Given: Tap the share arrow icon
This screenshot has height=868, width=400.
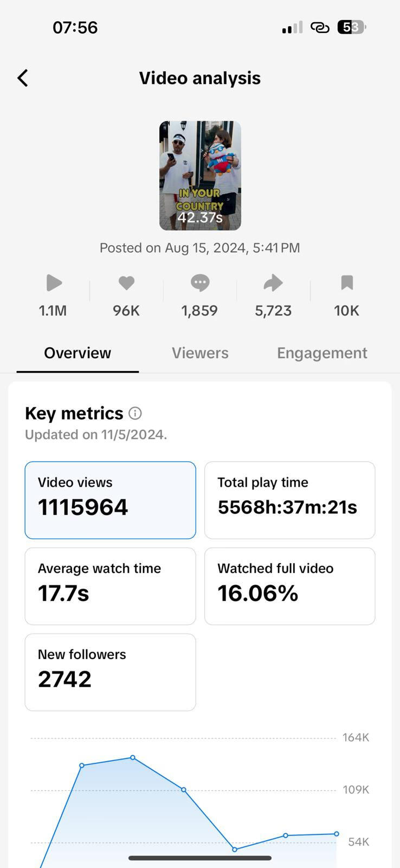Looking at the screenshot, I should 273,283.
